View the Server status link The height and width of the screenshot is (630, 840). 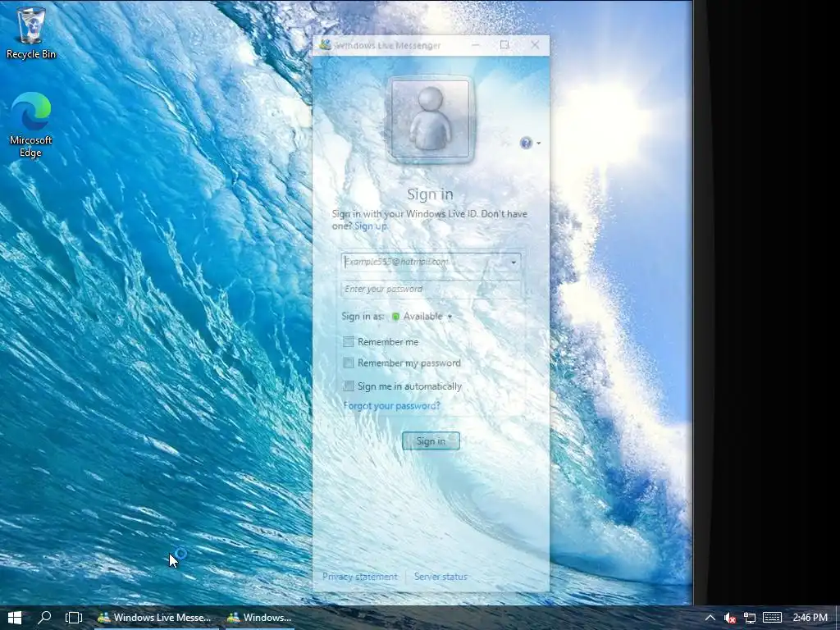pos(441,577)
